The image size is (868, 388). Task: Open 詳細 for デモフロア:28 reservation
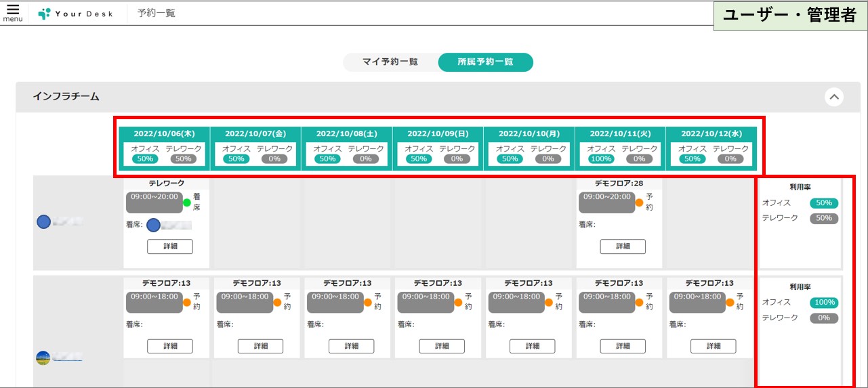(x=623, y=246)
